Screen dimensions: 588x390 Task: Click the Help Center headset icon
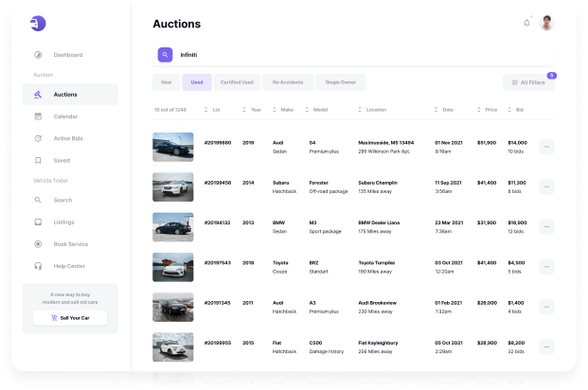pos(38,266)
